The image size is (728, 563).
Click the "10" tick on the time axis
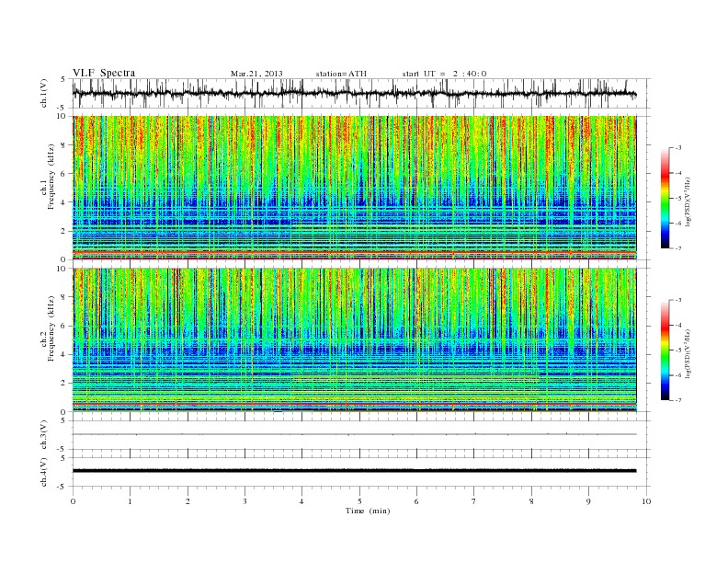coord(646,501)
